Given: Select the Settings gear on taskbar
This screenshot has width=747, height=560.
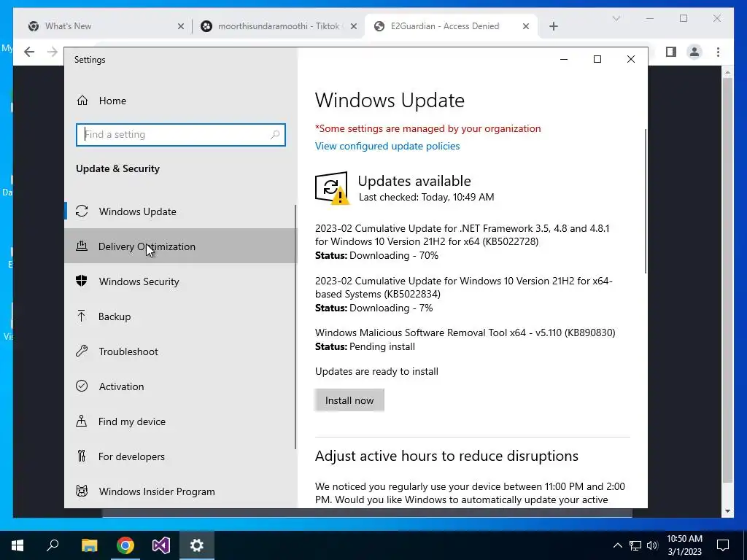Looking at the screenshot, I should pyautogui.click(x=197, y=545).
